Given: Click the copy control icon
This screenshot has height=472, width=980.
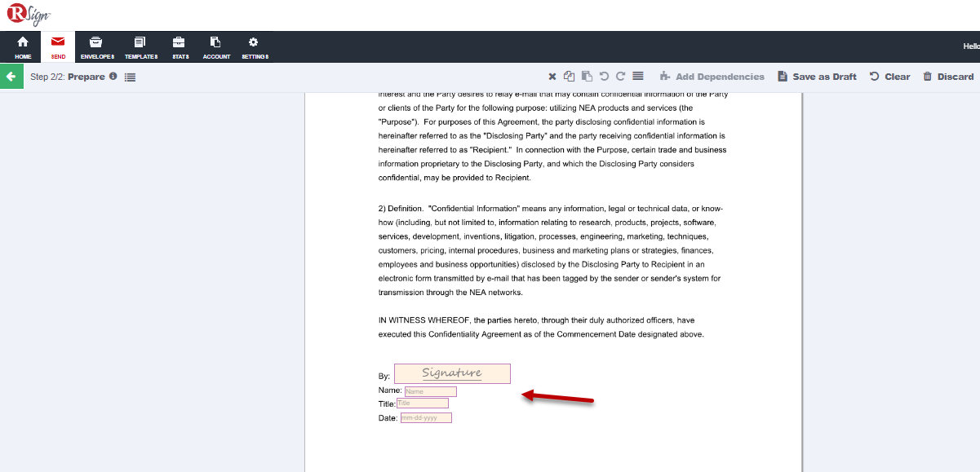Looking at the screenshot, I should pyautogui.click(x=570, y=77).
